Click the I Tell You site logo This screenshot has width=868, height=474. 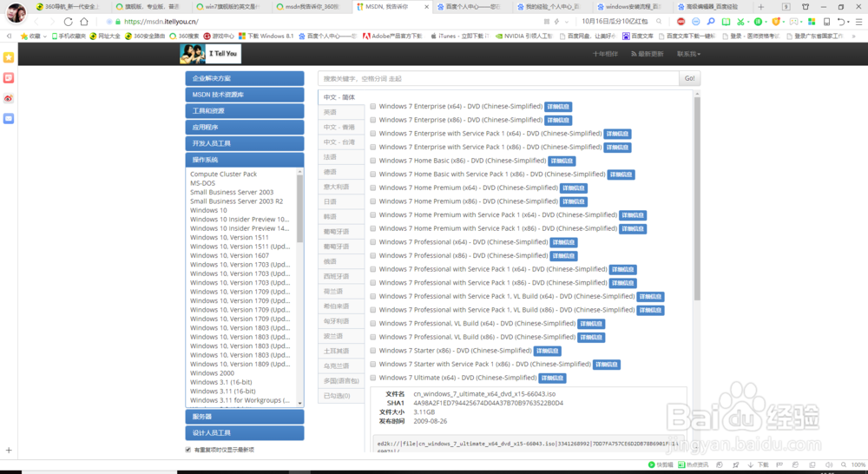pos(210,54)
